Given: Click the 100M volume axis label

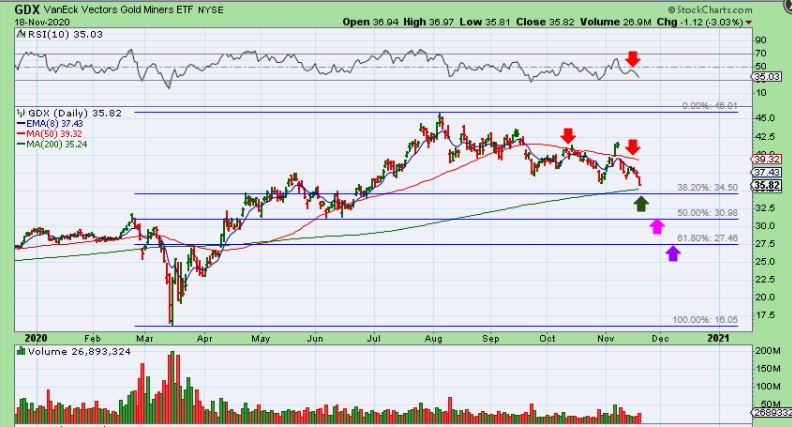Looking at the screenshot, I should pyautogui.click(x=767, y=387).
